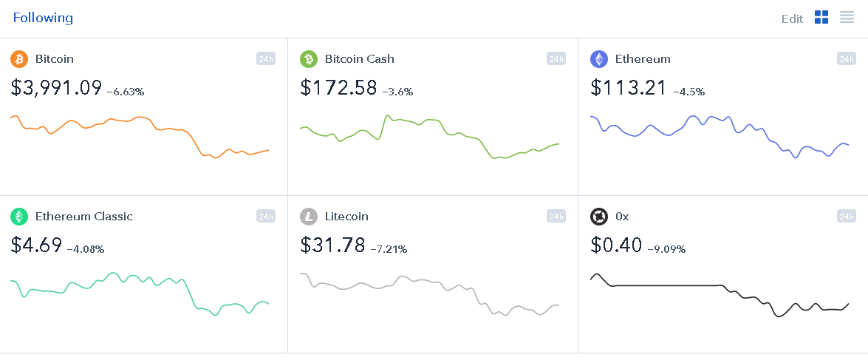This screenshot has width=868, height=363.
Task: Click the orange Bitcoin logo icon
Action: (x=18, y=58)
